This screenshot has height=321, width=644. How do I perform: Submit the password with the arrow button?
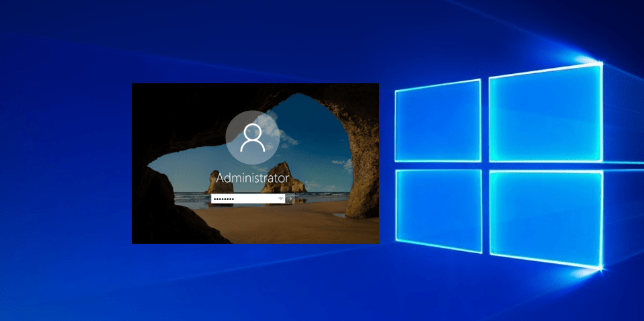[x=290, y=199]
